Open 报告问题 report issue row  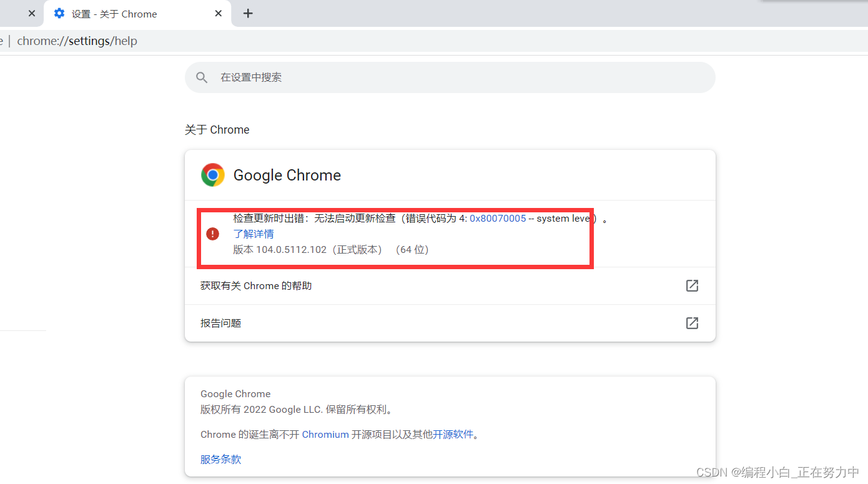(450, 323)
